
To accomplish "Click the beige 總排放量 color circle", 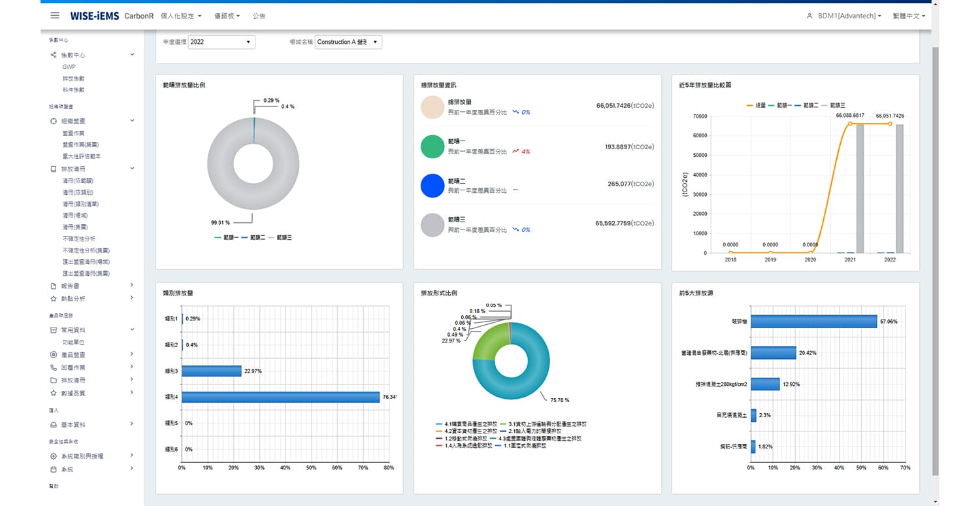I will click(x=433, y=108).
